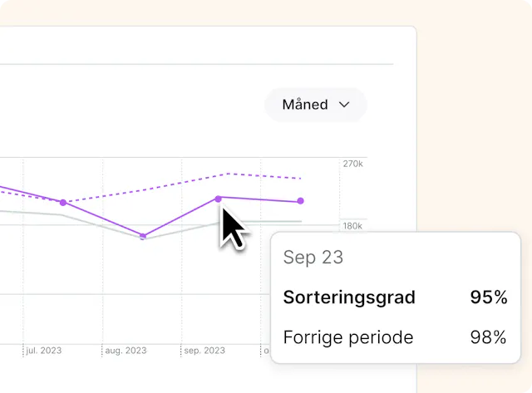Click the Sorteringsgrad label in tooltip

349,297
